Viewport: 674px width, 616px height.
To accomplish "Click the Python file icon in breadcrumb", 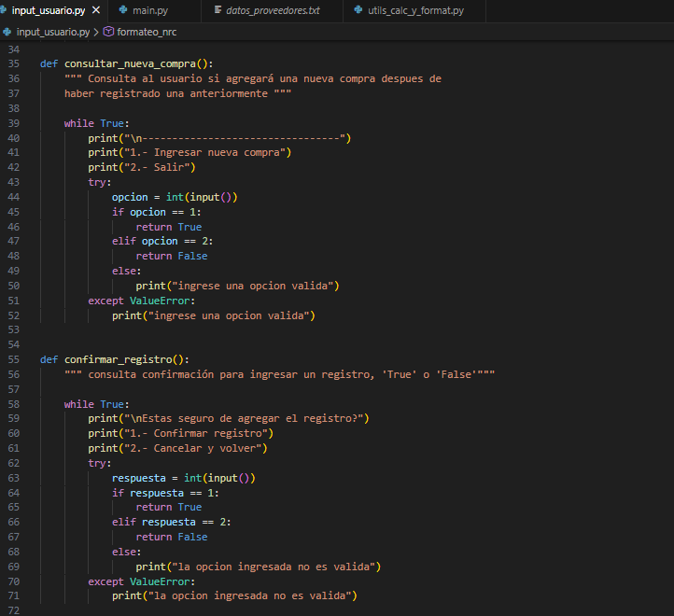I will pyautogui.click(x=8, y=31).
